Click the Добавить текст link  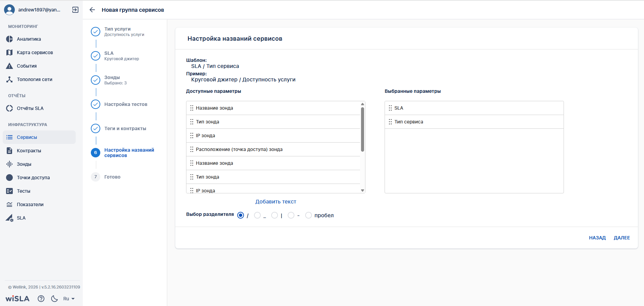(x=276, y=202)
